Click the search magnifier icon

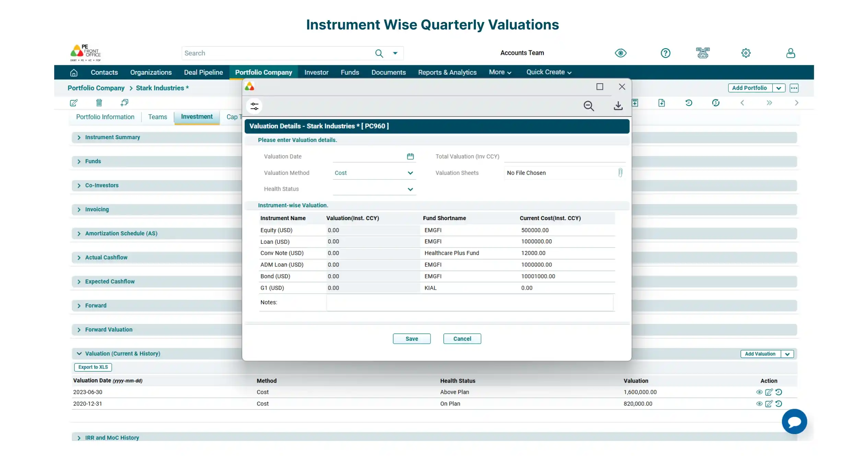(379, 53)
